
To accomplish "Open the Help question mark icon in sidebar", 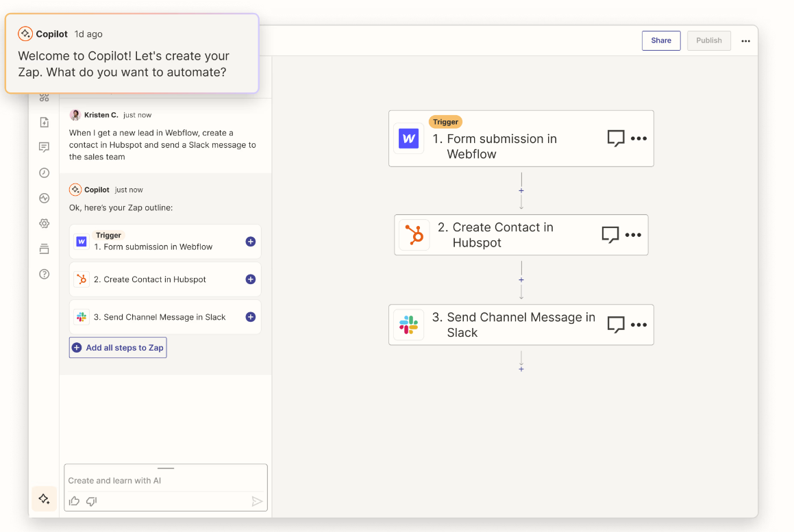I will (x=44, y=273).
